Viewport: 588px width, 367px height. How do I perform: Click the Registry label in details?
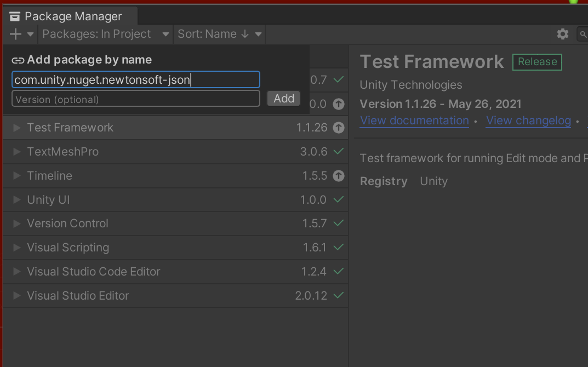[384, 181]
